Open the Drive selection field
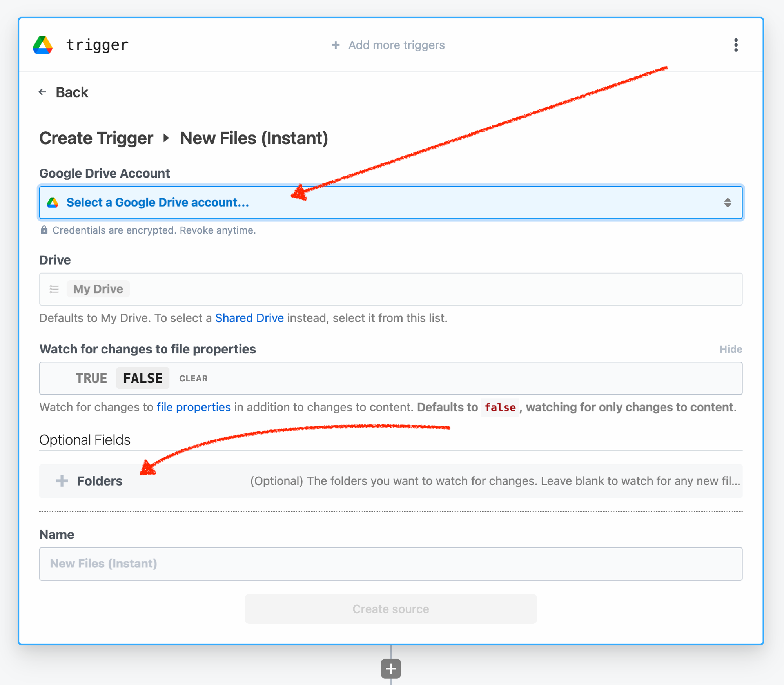The image size is (784, 685). coord(391,289)
